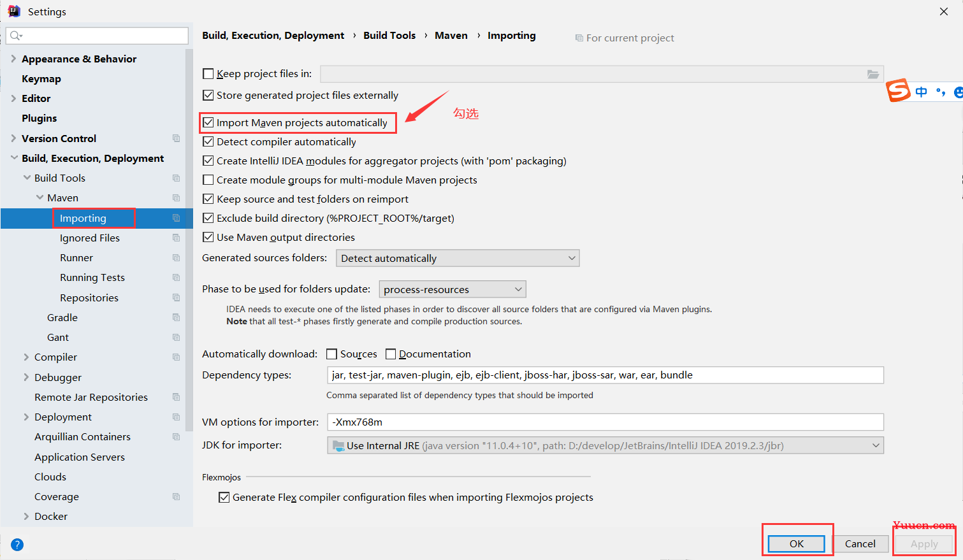Click the search magnifier icon in settings
This screenshot has width=963, height=560.
tap(16, 36)
